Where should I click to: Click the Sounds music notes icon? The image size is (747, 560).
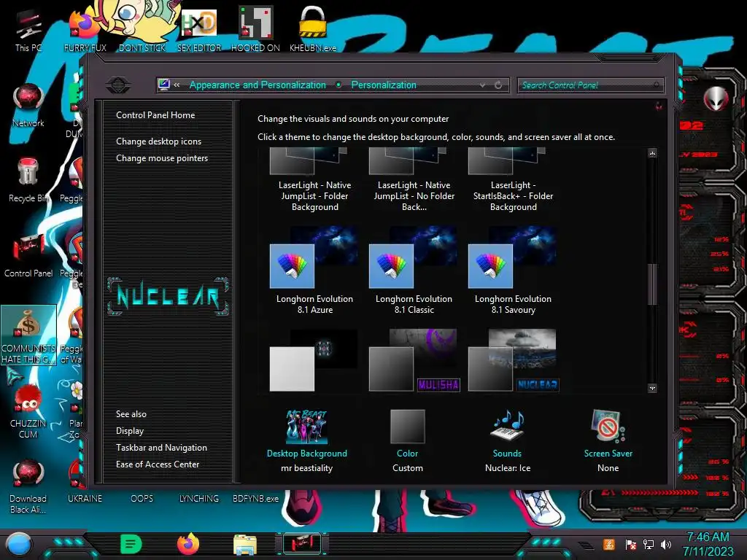(508, 426)
